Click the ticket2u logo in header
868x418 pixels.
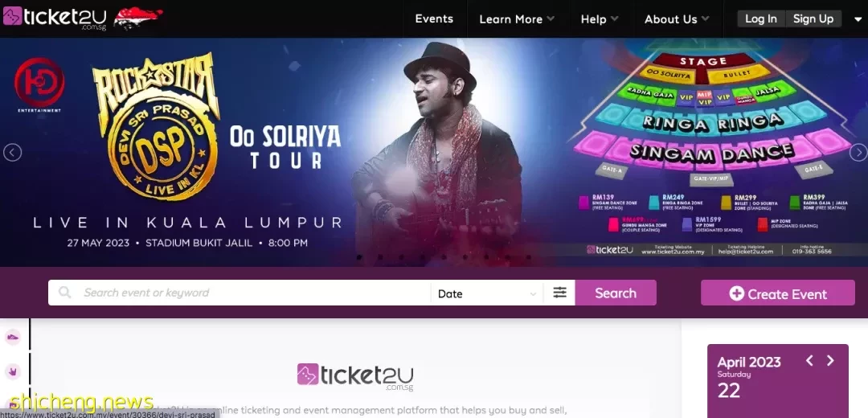pyautogui.click(x=55, y=18)
